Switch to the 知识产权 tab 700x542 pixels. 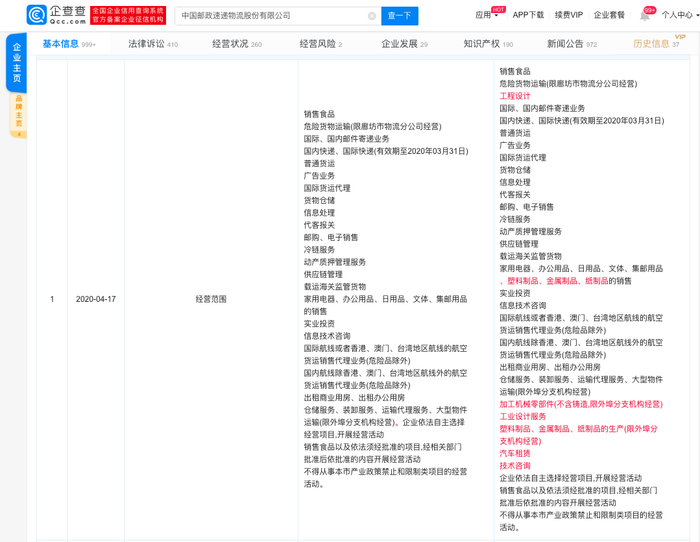pyautogui.click(x=488, y=44)
